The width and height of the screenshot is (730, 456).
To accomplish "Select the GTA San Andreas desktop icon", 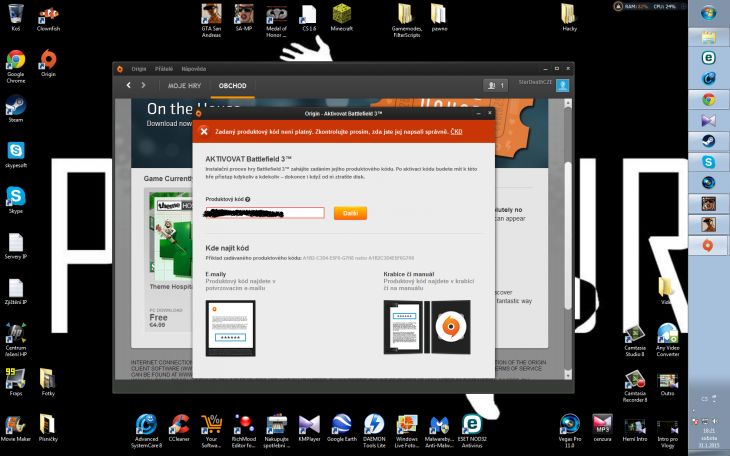I will pos(211,20).
